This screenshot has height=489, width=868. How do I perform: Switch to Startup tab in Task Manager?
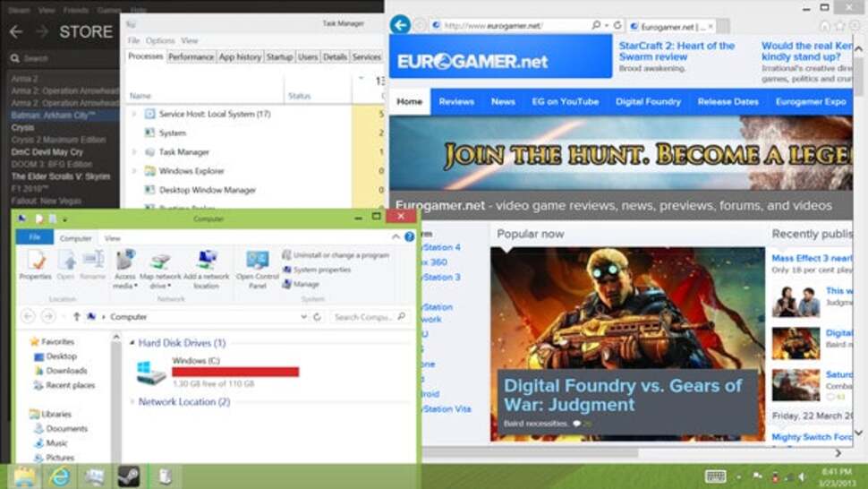279,57
